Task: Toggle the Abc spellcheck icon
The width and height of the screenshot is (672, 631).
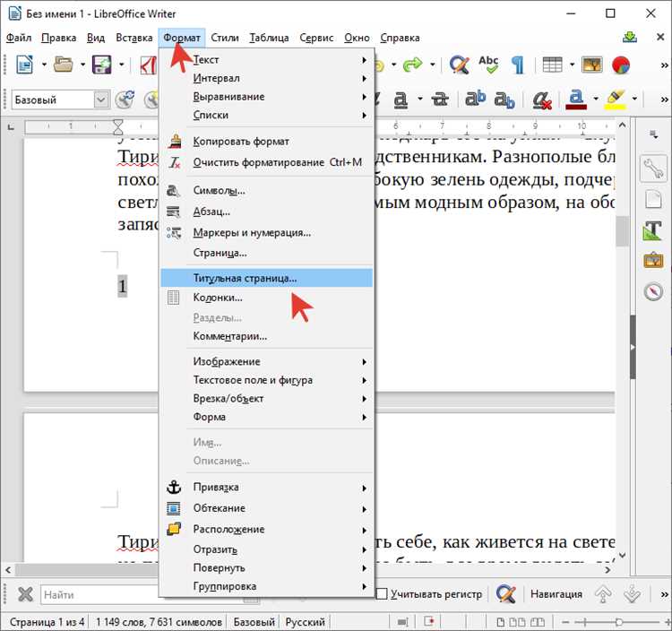Action: (488, 65)
